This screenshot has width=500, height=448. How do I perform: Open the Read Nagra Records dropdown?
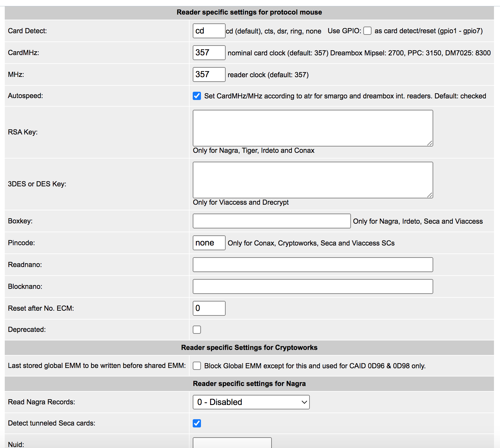coord(251,402)
